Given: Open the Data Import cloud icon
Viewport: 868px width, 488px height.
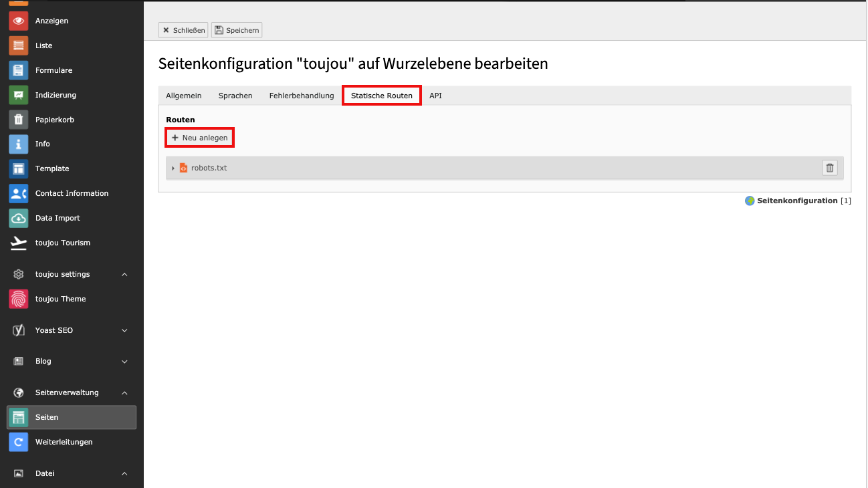Looking at the screenshot, I should coord(19,218).
